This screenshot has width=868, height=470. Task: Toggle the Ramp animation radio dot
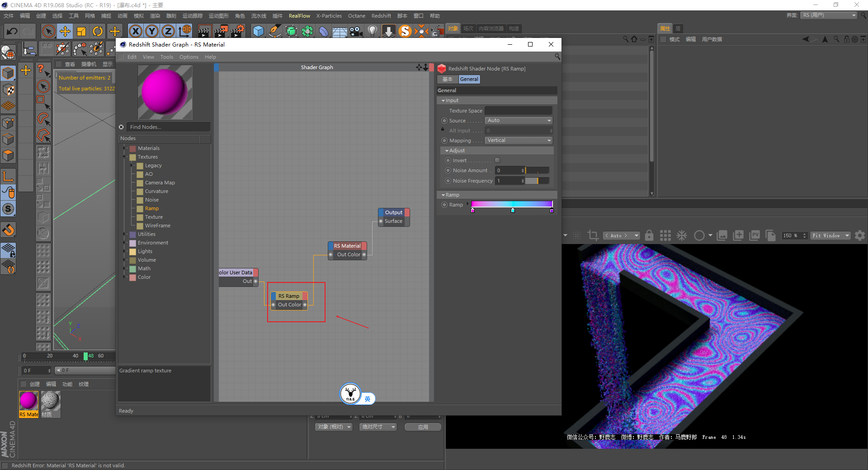tap(444, 205)
